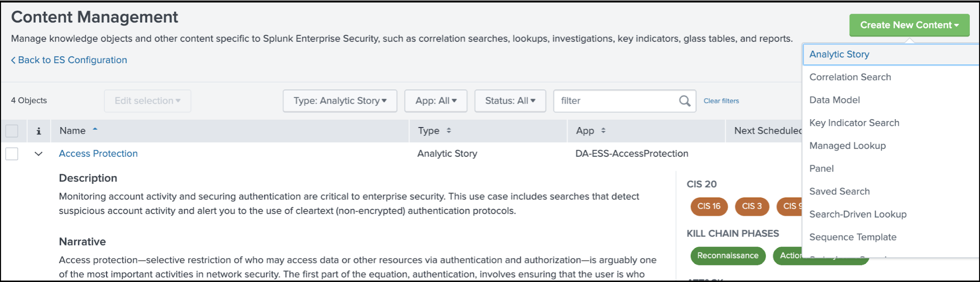Screen dimensions: 980x282
Task: Check the Access Protection row checkbox
Action: (x=12, y=153)
